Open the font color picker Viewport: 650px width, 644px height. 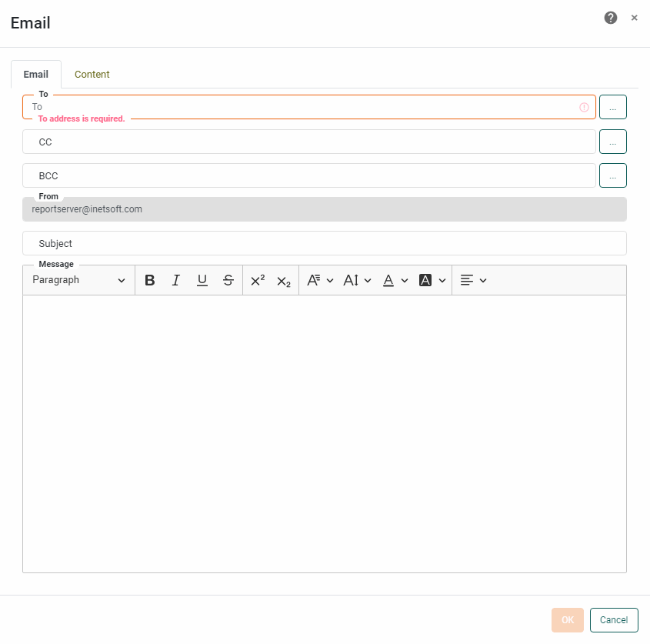click(394, 279)
